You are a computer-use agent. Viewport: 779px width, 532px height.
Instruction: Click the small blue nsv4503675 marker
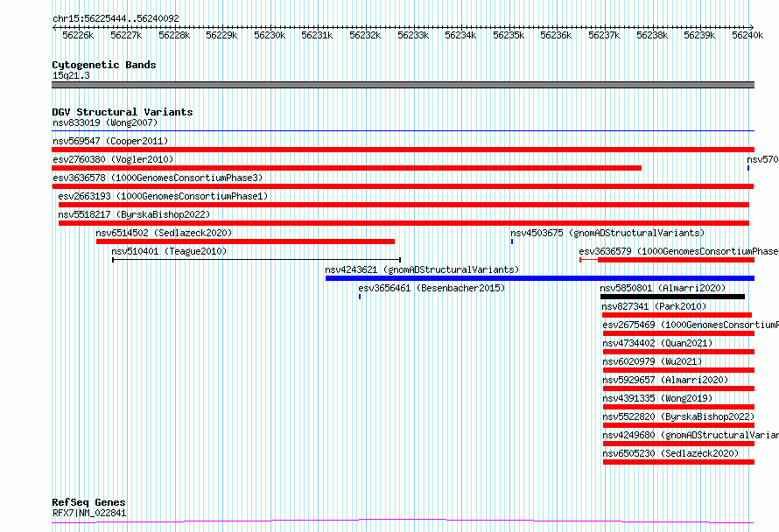512,241
